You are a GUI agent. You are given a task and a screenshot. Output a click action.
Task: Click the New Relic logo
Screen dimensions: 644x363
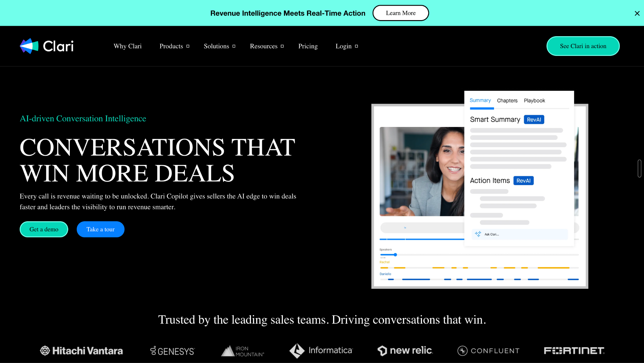[x=405, y=350]
